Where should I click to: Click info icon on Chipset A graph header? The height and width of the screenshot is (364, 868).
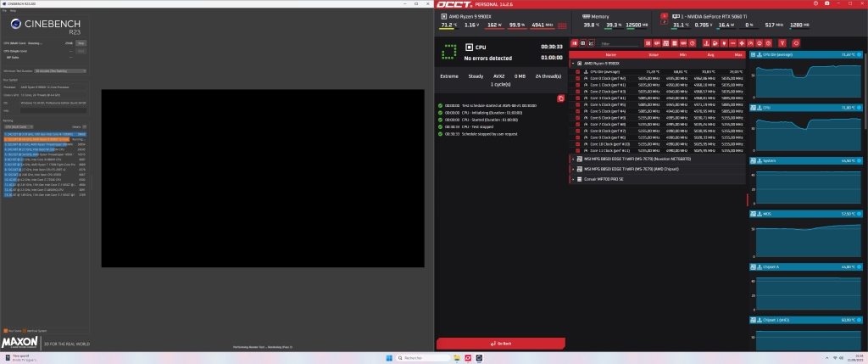(x=860, y=266)
